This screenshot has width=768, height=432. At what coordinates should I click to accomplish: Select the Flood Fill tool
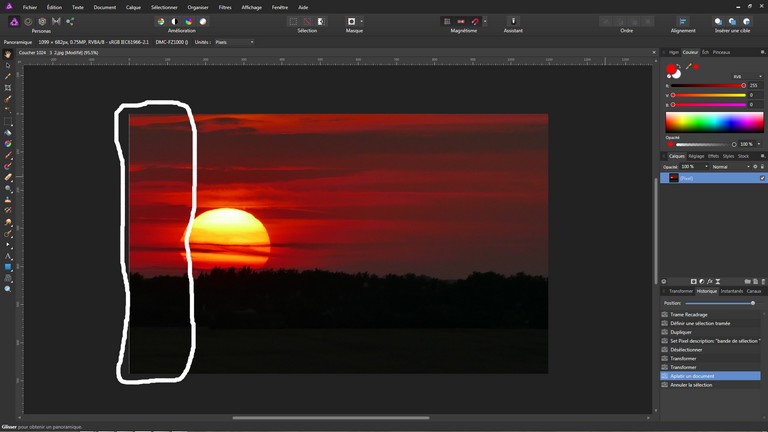8,133
